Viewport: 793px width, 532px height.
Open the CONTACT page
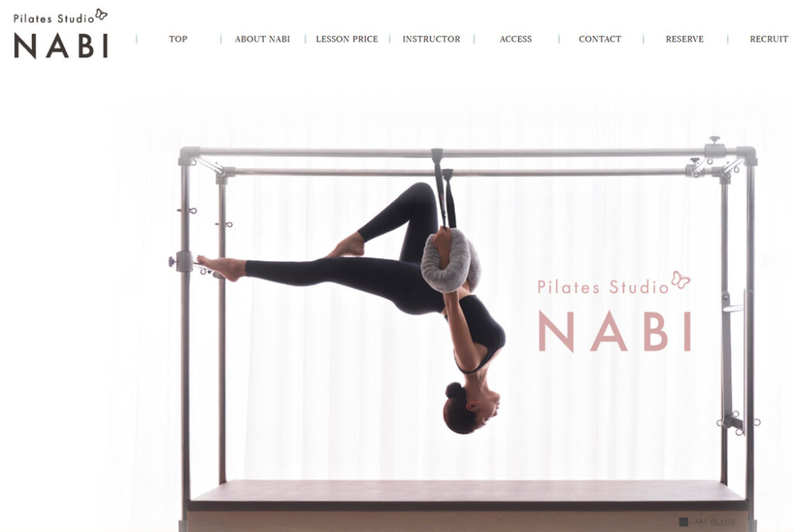click(600, 39)
